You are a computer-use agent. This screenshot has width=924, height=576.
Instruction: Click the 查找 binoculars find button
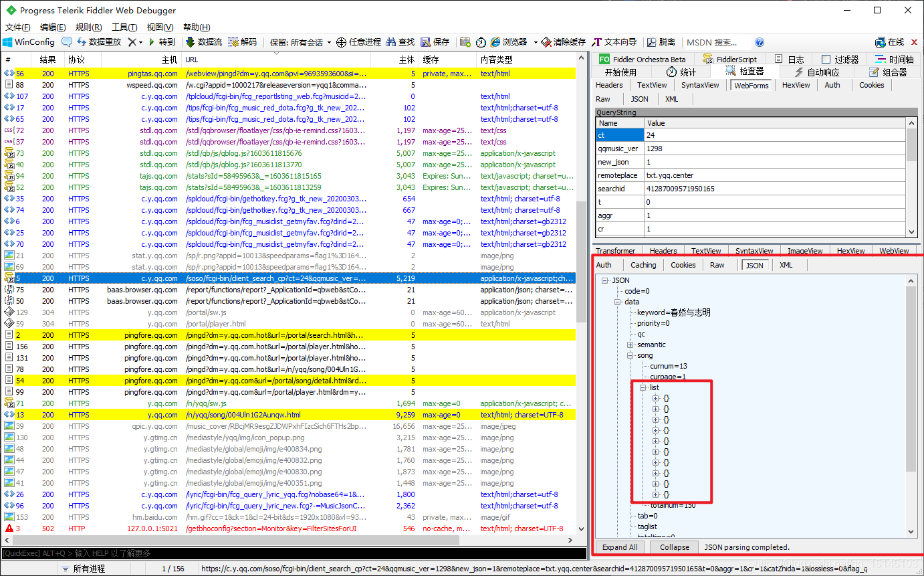[400, 42]
